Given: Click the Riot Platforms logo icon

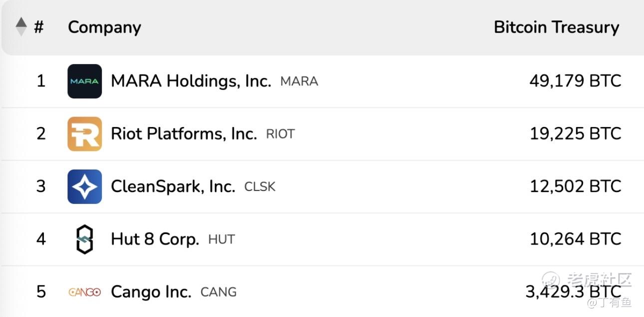Looking at the screenshot, I should pyautogui.click(x=84, y=133).
